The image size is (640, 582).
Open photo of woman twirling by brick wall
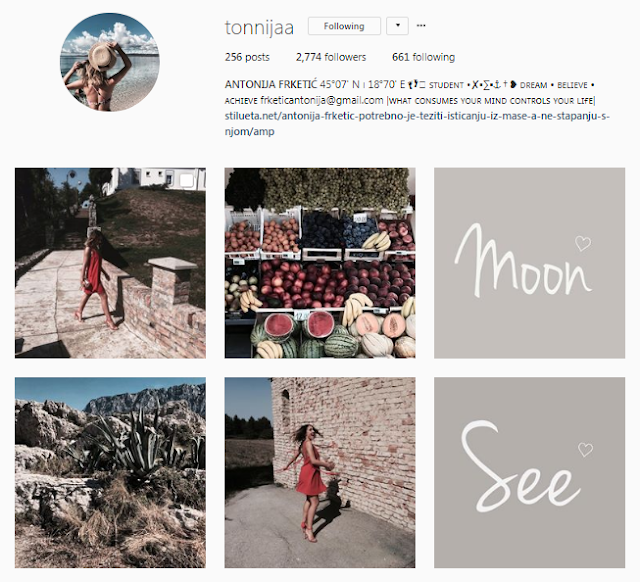click(320, 473)
